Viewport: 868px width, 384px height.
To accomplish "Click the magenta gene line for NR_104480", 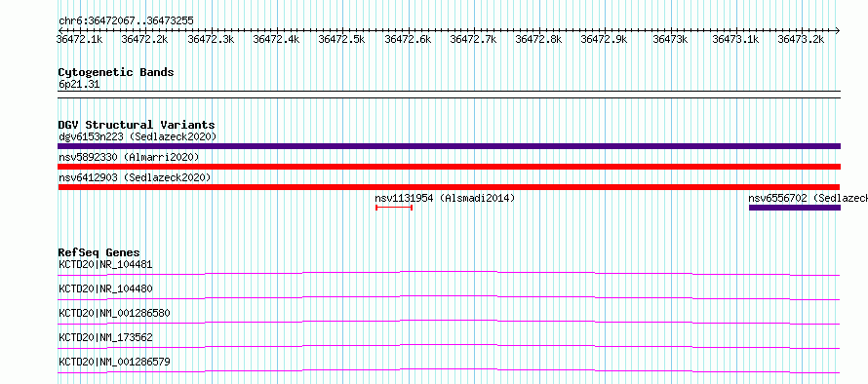I will (x=449, y=295).
